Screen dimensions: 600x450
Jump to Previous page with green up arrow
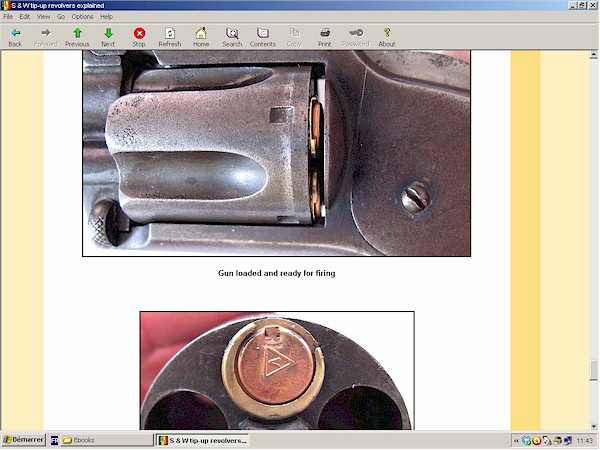[x=77, y=37]
